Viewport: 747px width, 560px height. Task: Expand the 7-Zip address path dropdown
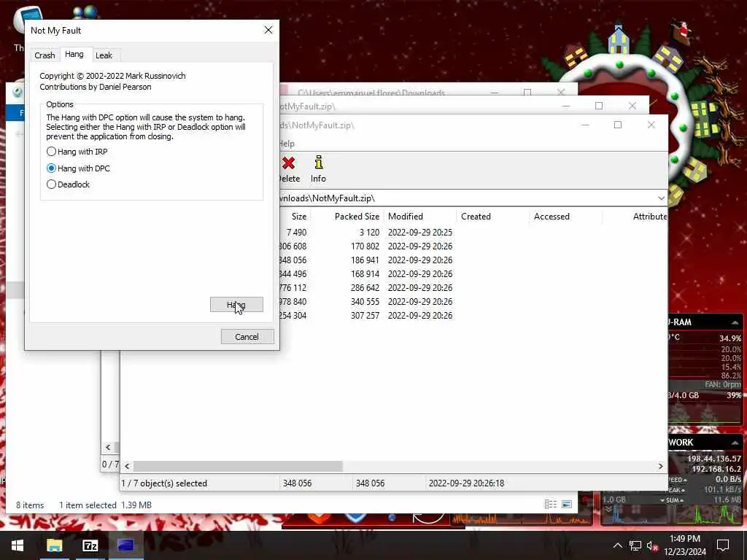[661, 198]
